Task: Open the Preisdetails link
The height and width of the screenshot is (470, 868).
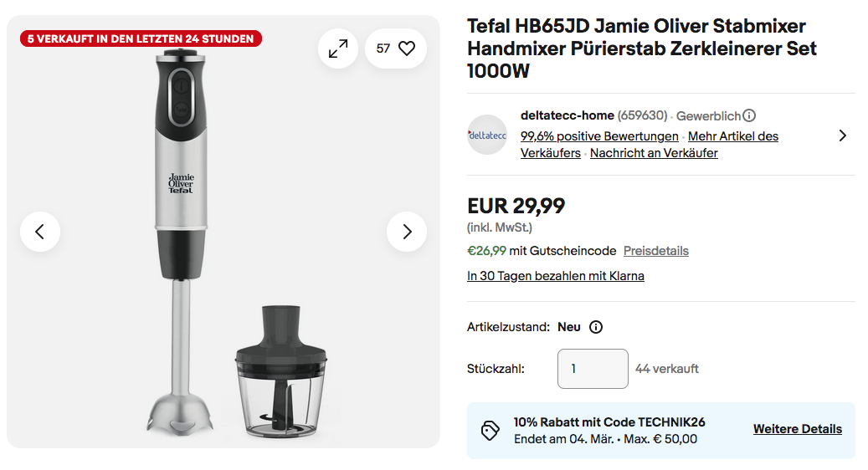Action: point(656,251)
